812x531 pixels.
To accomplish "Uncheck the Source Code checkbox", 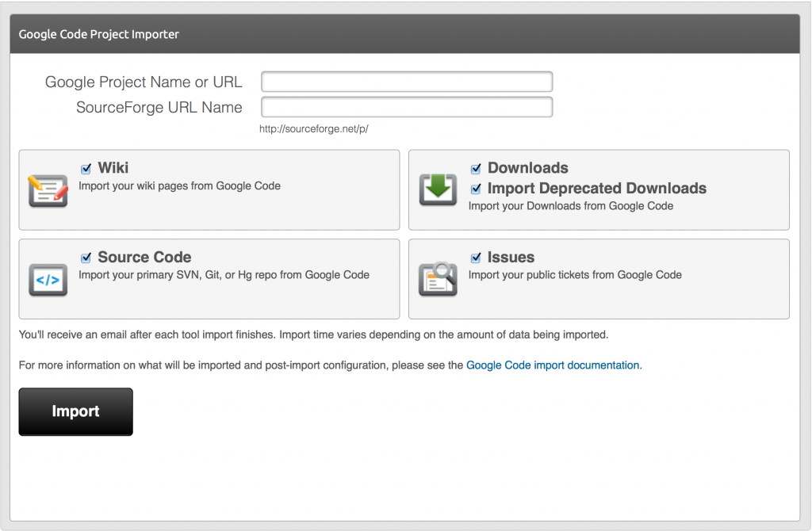I will (x=86, y=258).
